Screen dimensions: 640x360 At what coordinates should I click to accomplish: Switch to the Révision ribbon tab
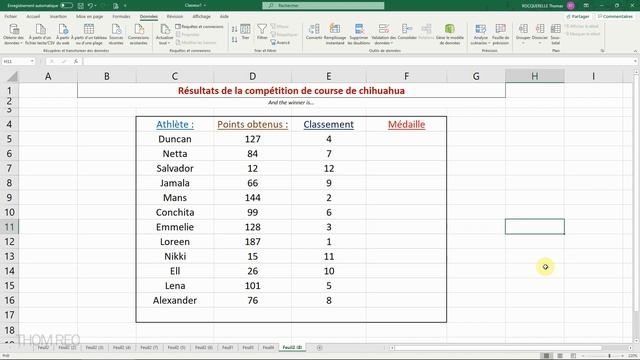[175, 16]
